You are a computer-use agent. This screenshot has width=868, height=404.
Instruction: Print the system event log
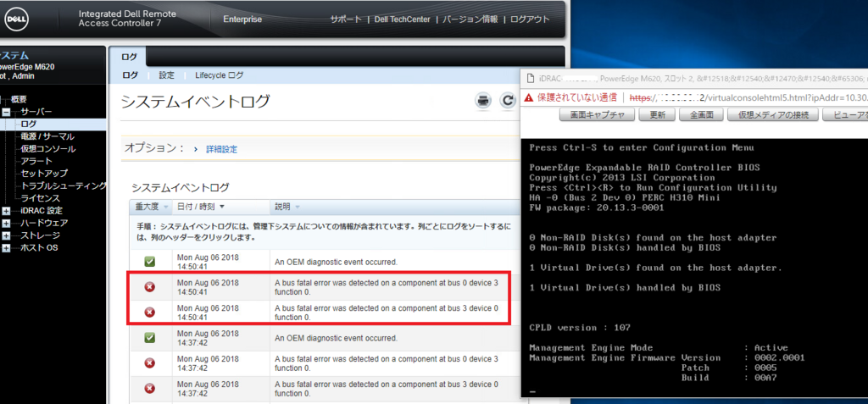pos(483,101)
